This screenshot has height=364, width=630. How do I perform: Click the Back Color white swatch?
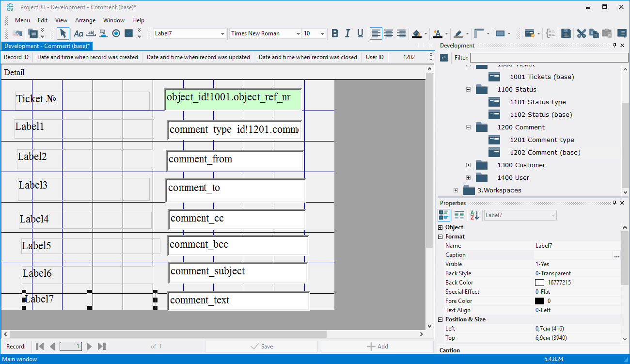coord(539,283)
